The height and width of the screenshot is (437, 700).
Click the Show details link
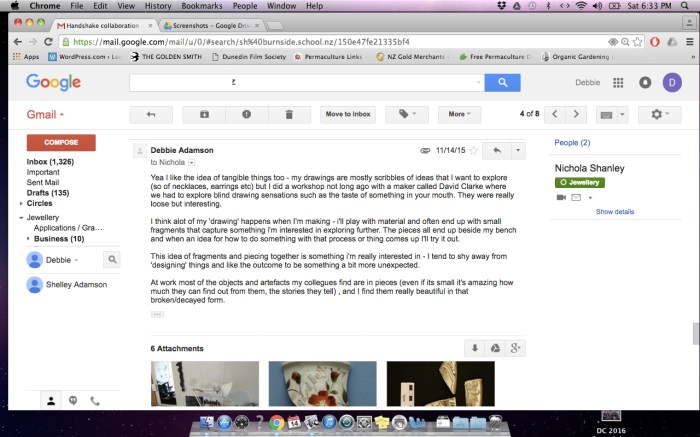pyautogui.click(x=615, y=212)
